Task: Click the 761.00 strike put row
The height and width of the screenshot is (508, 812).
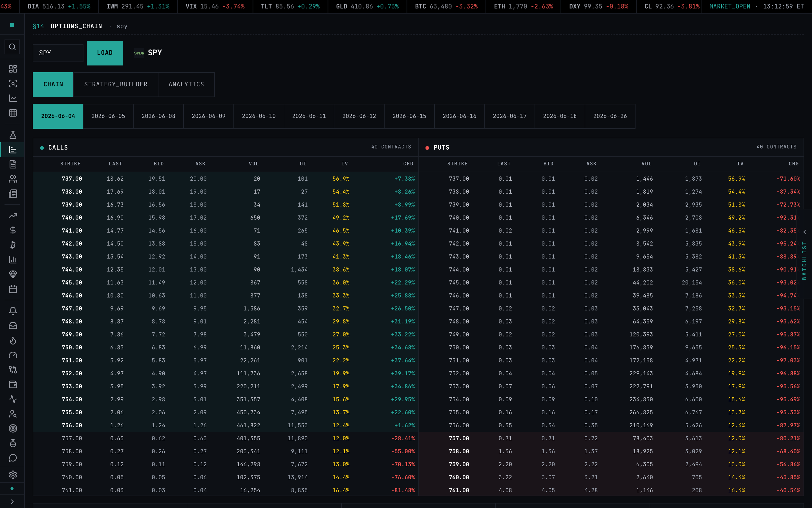Action: click(611, 491)
